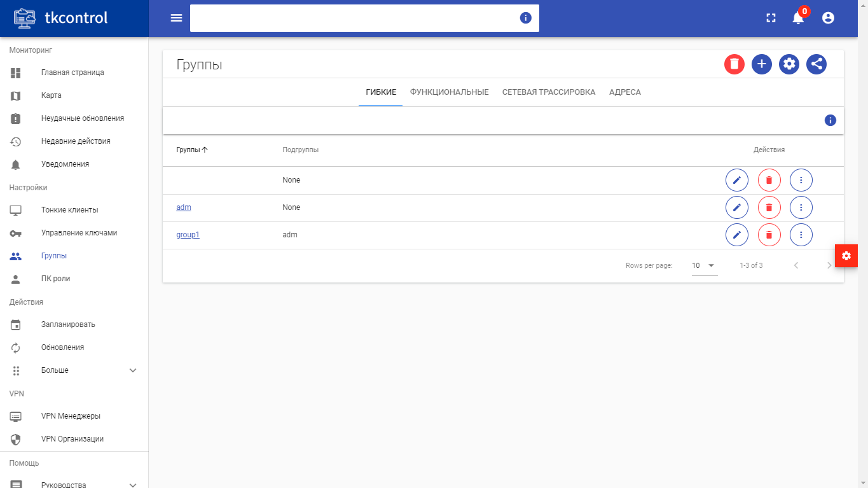Delete the unnamed first row group
The width and height of the screenshot is (868, 488).
coord(769,180)
